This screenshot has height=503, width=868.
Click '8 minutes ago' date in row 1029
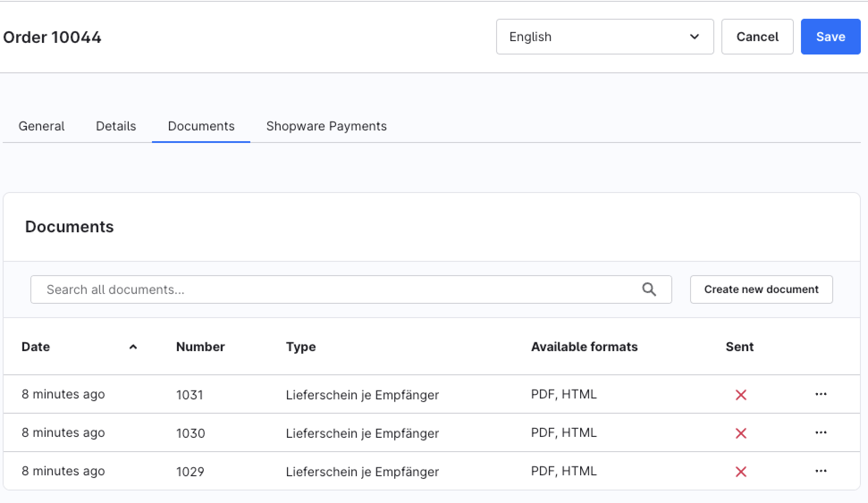coord(63,471)
